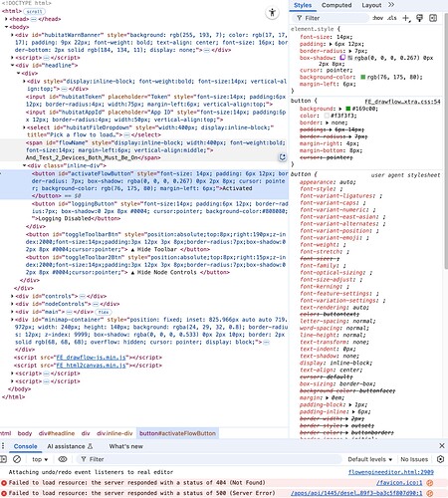Switch to the Computed tab
The image size is (448, 498).
tap(336, 5)
